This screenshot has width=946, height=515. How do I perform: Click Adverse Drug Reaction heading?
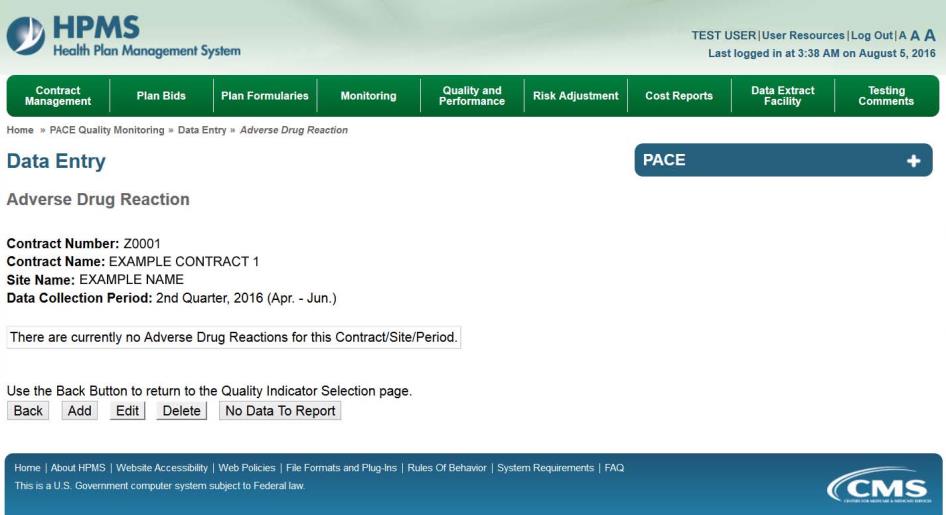tap(98, 200)
